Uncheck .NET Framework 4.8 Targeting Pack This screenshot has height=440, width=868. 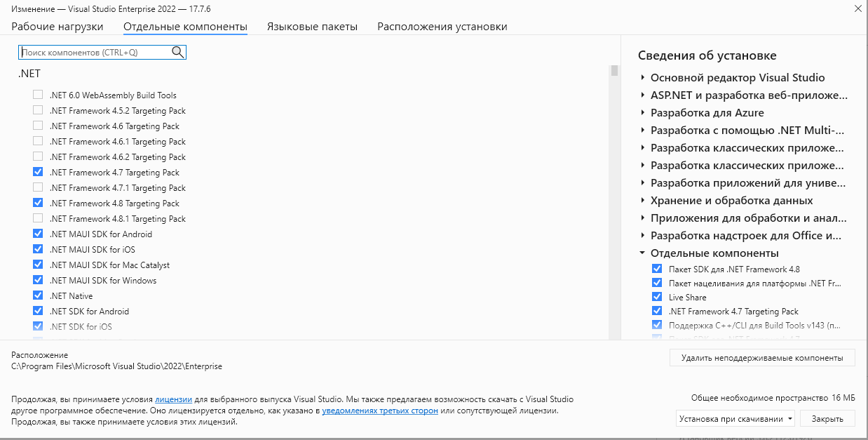[x=38, y=203]
